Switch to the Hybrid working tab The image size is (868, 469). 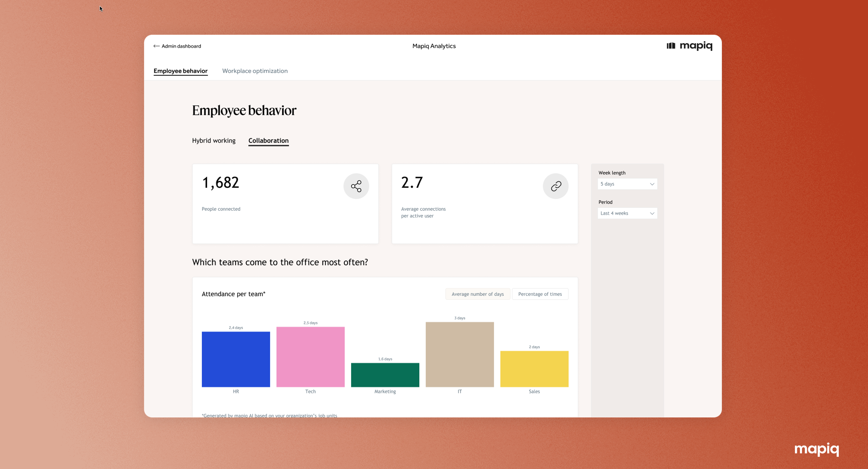point(214,140)
